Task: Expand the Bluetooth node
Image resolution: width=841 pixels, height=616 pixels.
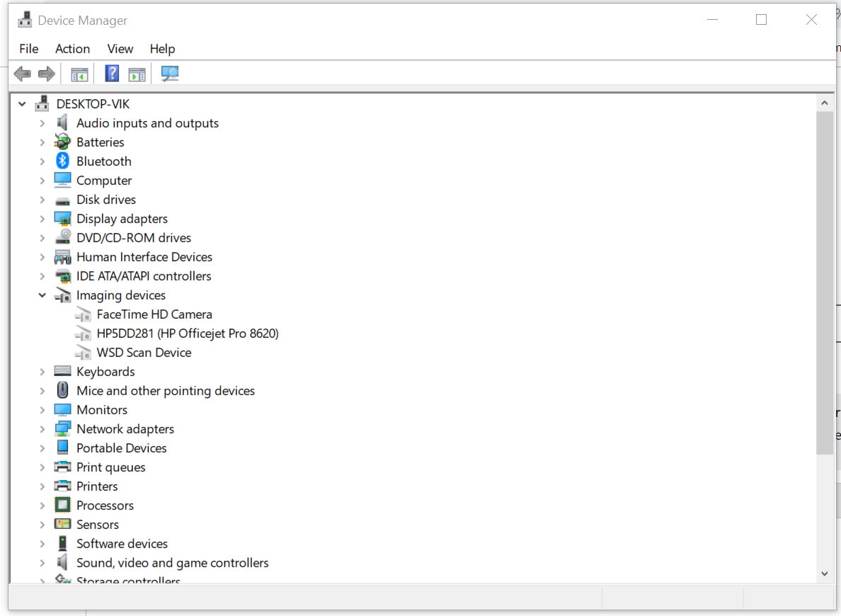Action: pos(42,161)
